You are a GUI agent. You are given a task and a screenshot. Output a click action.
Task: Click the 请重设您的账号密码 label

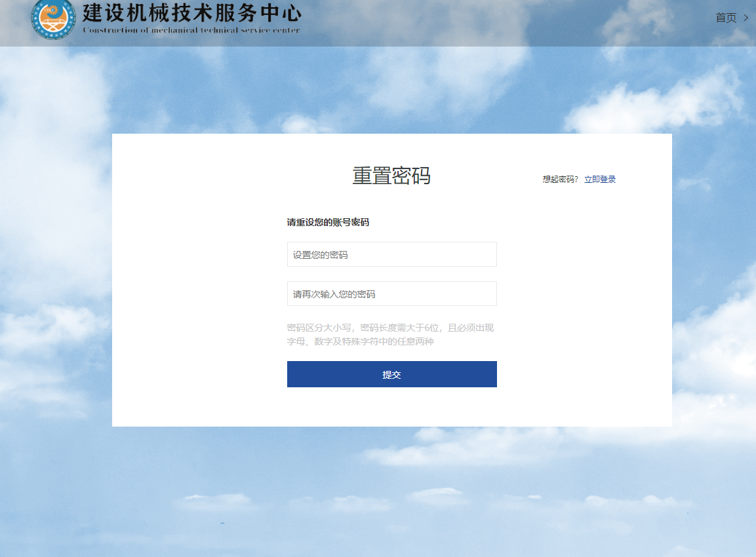tap(328, 222)
